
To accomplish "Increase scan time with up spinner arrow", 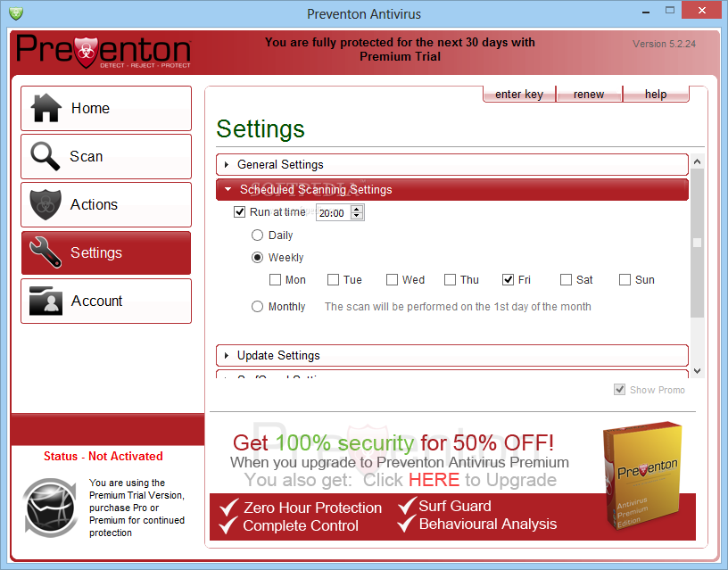I will [x=357, y=209].
